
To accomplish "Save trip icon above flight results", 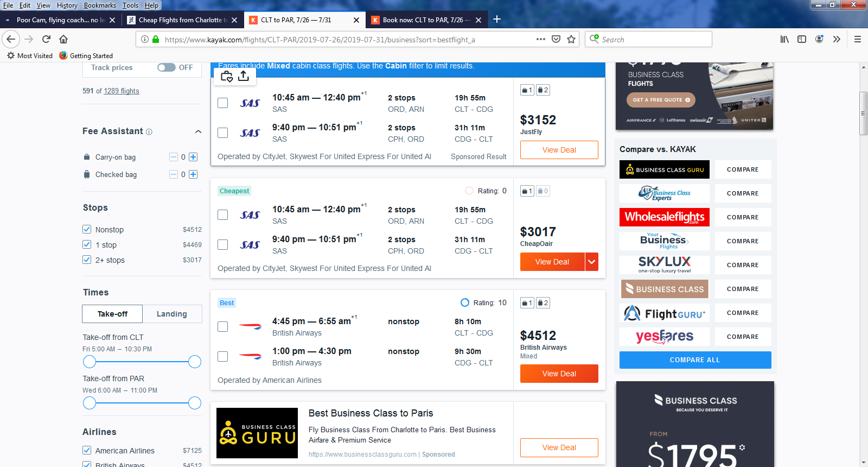I will tap(227, 76).
